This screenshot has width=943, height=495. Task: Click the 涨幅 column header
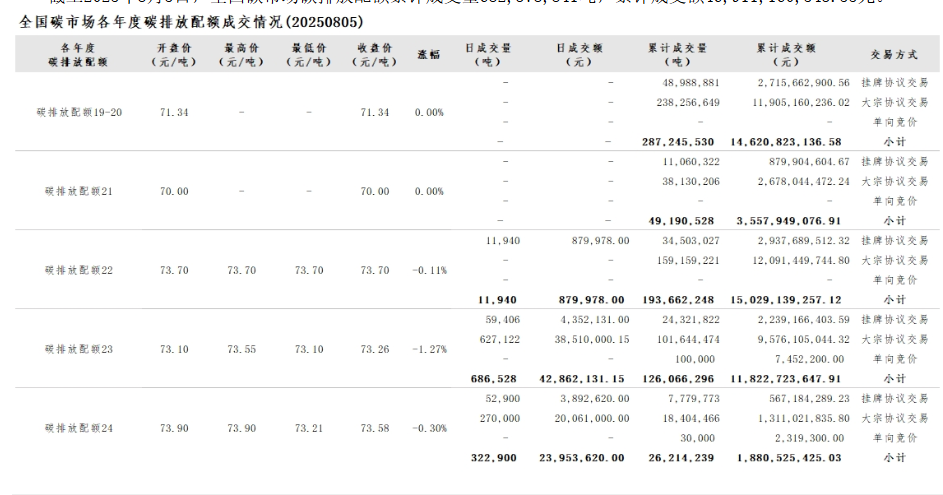[429, 54]
